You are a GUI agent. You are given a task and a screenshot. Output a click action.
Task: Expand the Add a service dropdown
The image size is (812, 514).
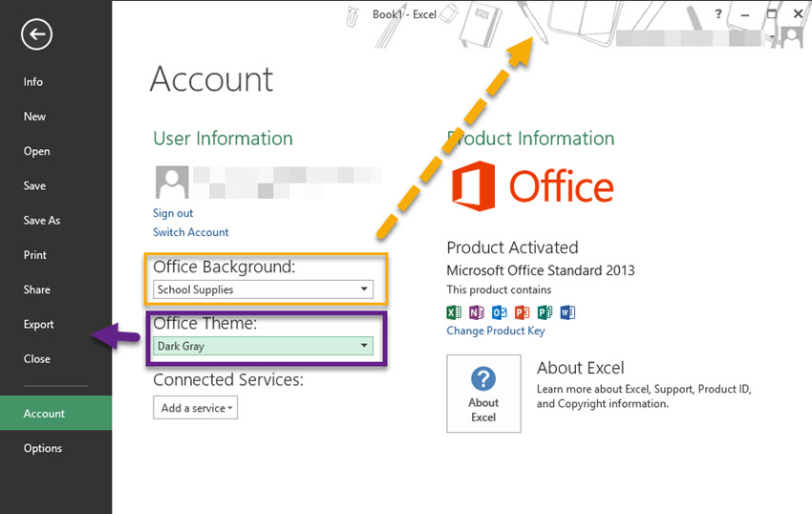pyautogui.click(x=195, y=408)
